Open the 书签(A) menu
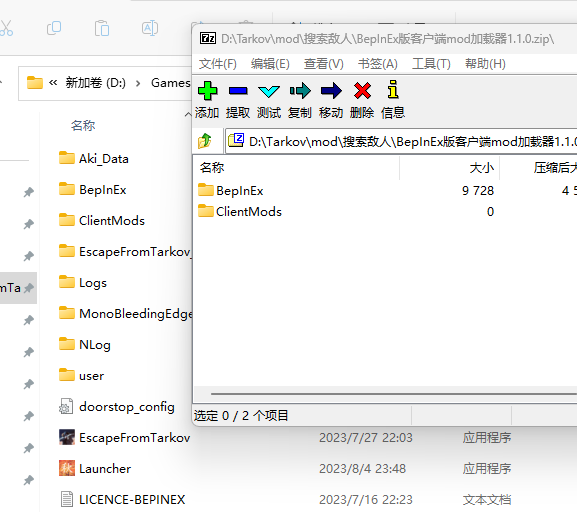This screenshot has width=577, height=512. [x=378, y=64]
